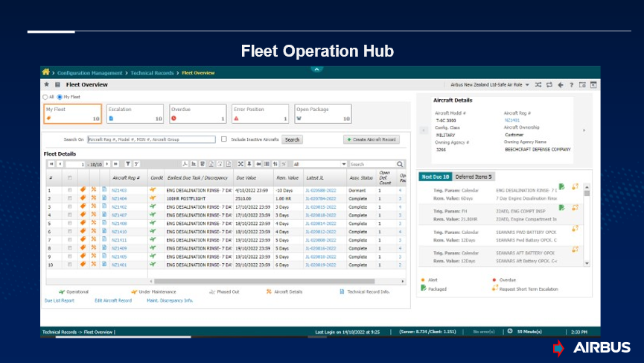
Task: Collapse the top navigation chevron
Action: click(316, 69)
